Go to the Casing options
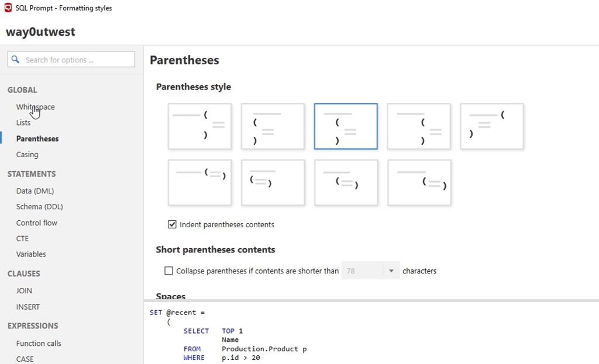 click(27, 155)
